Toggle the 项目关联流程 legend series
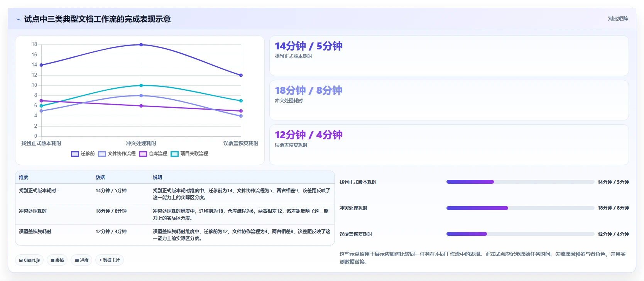Screen dimensions: 644x281 tap(189, 154)
